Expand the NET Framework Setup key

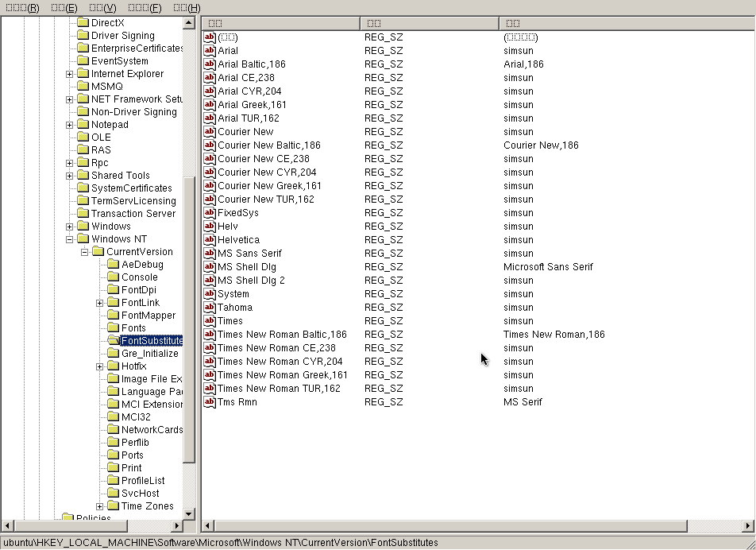click(69, 100)
